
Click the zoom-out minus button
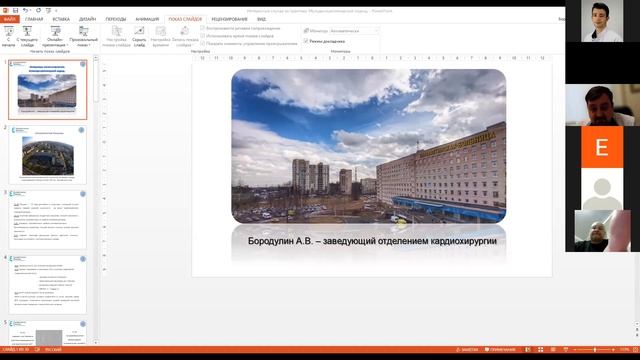coord(575,350)
